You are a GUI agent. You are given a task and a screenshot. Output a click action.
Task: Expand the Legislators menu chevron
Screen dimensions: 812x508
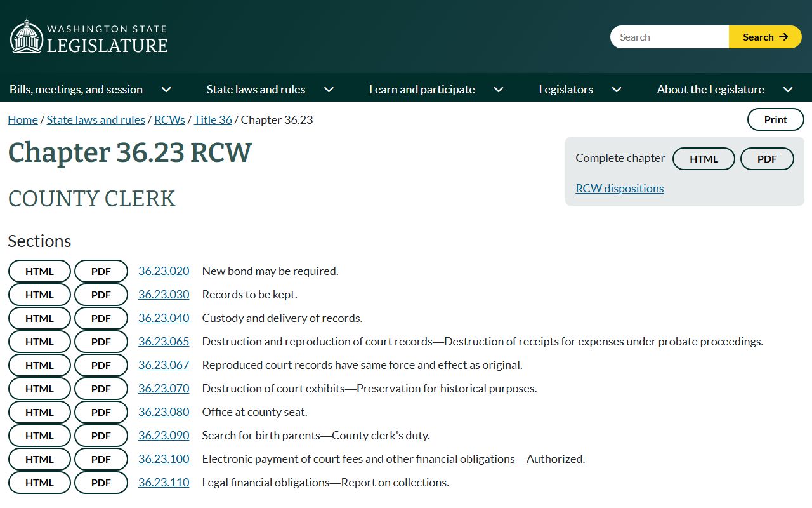coord(617,90)
